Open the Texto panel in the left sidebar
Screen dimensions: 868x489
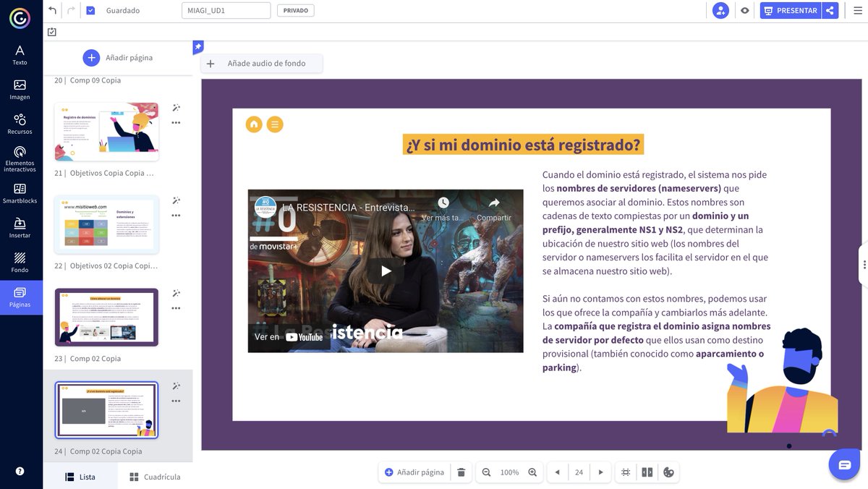[20, 54]
